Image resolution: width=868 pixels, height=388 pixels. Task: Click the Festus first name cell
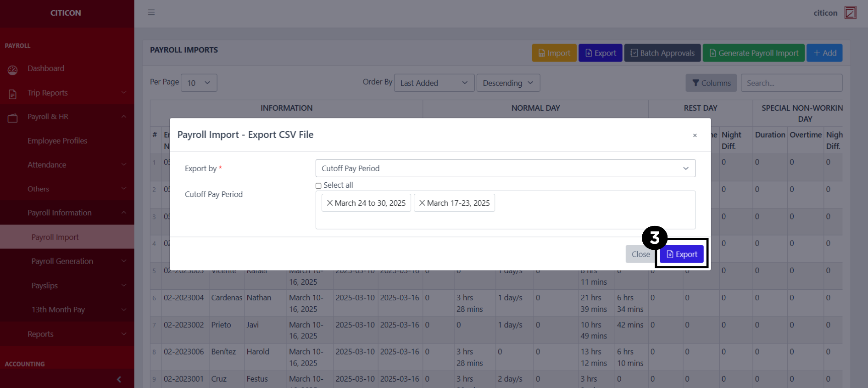(x=266, y=379)
